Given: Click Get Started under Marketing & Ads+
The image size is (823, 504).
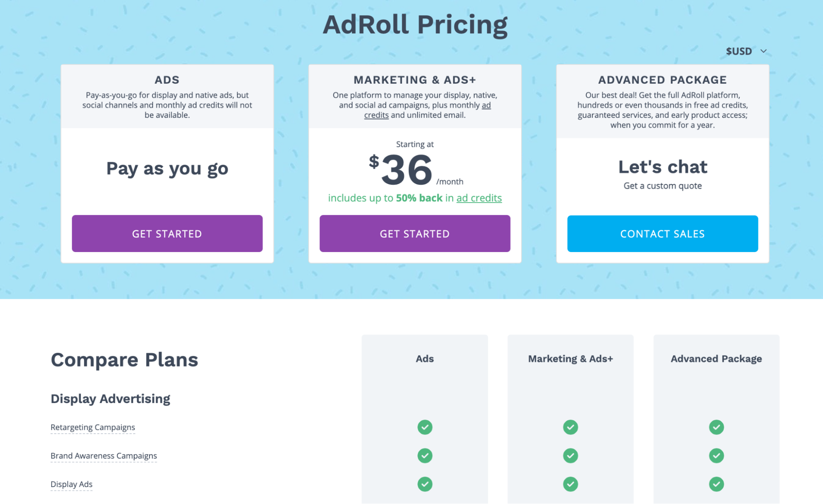Looking at the screenshot, I should (415, 233).
